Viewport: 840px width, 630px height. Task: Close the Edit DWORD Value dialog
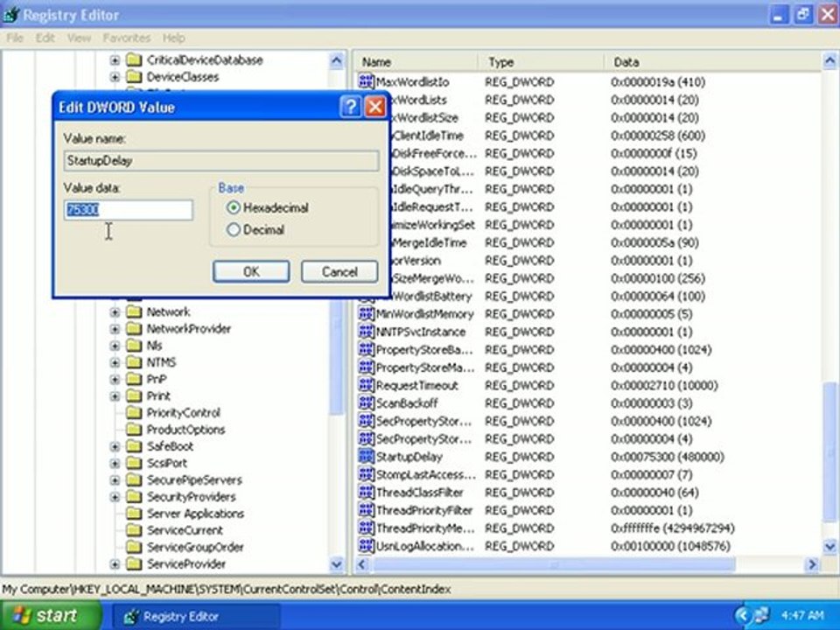coord(375,107)
